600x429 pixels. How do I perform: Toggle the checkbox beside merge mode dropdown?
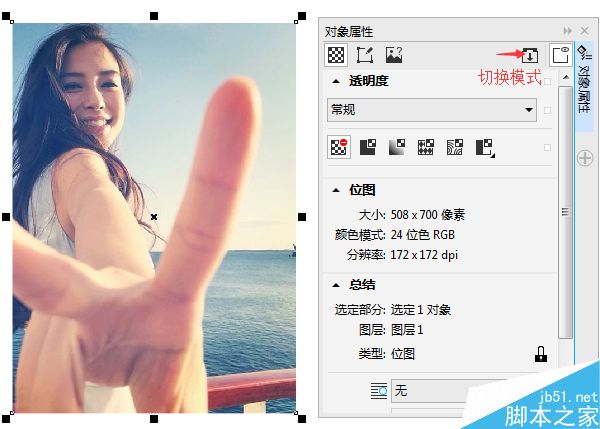548,110
